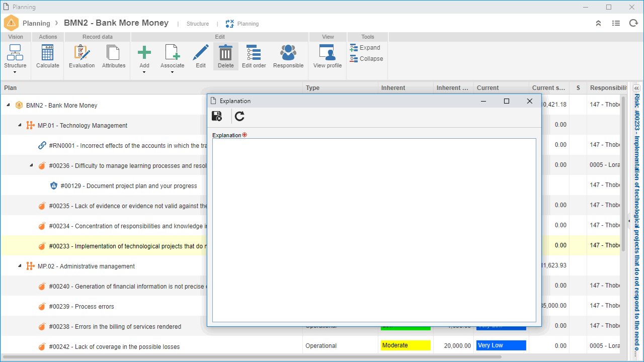
Task: Click the #00233 risk bomb icon
Action: pos(42,246)
